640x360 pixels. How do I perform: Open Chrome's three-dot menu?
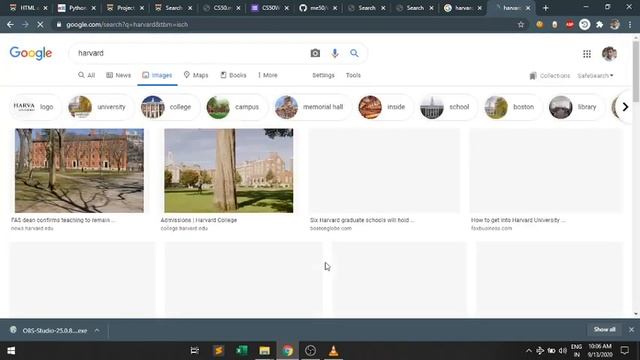click(x=630, y=24)
